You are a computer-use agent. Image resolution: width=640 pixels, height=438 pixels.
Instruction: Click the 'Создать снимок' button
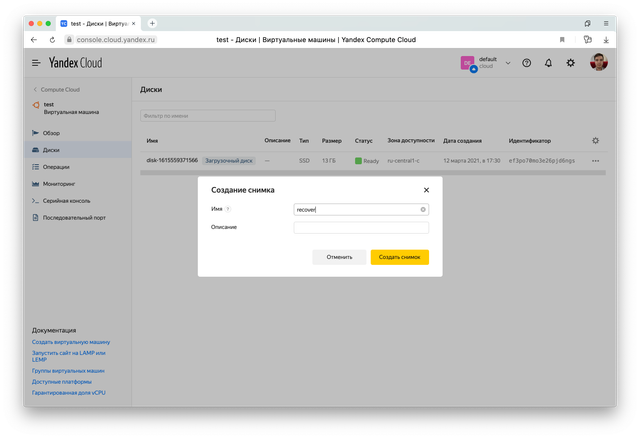tap(399, 257)
